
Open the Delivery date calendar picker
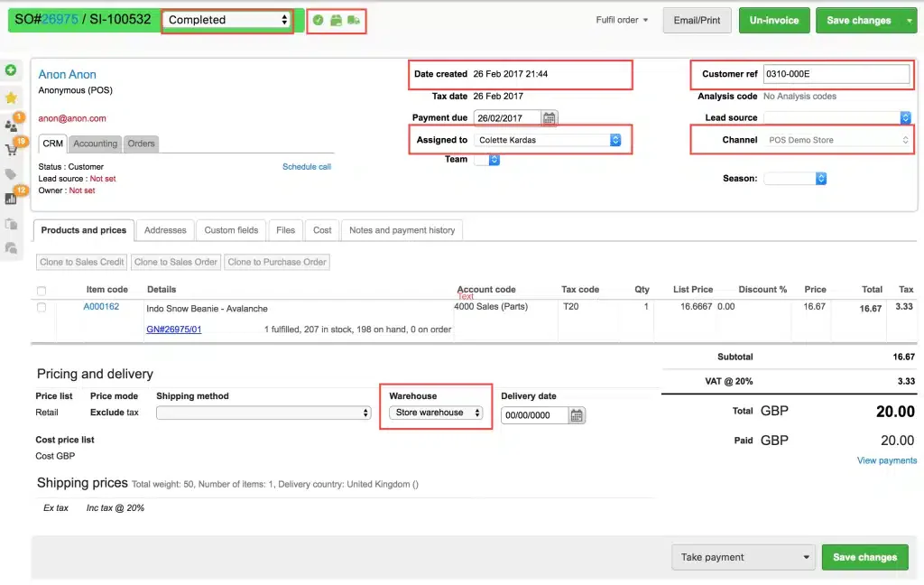tap(577, 415)
